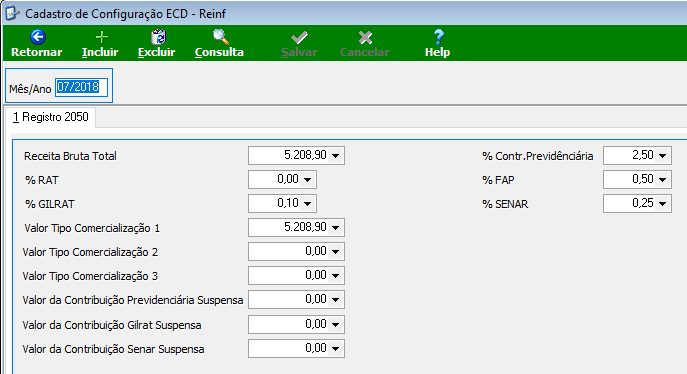The image size is (687, 374).
Task: Open Valor Tipo Comercialização 2 dropdown arrow
Action: pyautogui.click(x=336, y=252)
